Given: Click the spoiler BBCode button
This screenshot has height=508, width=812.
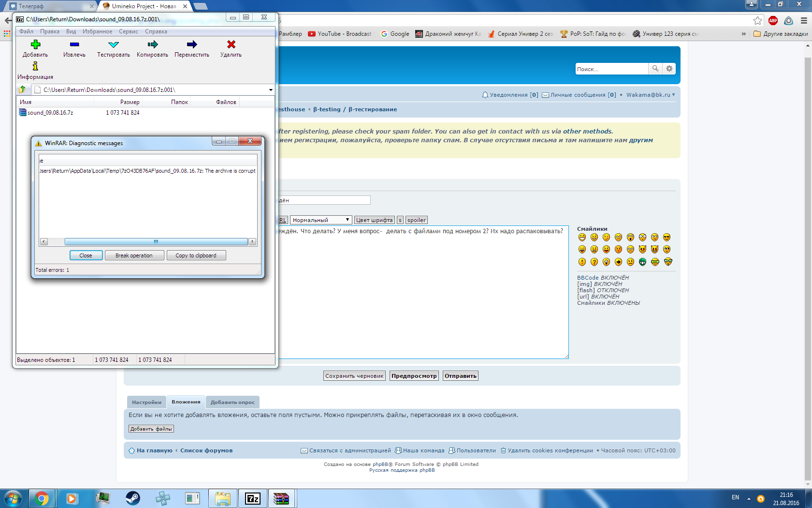Looking at the screenshot, I should tap(416, 220).
